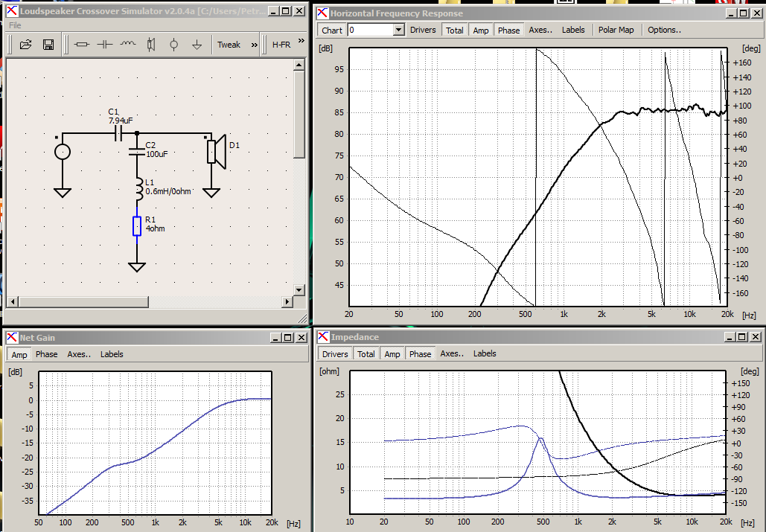Select the voltage source component tool
The image size is (766, 532).
pyautogui.click(x=174, y=45)
